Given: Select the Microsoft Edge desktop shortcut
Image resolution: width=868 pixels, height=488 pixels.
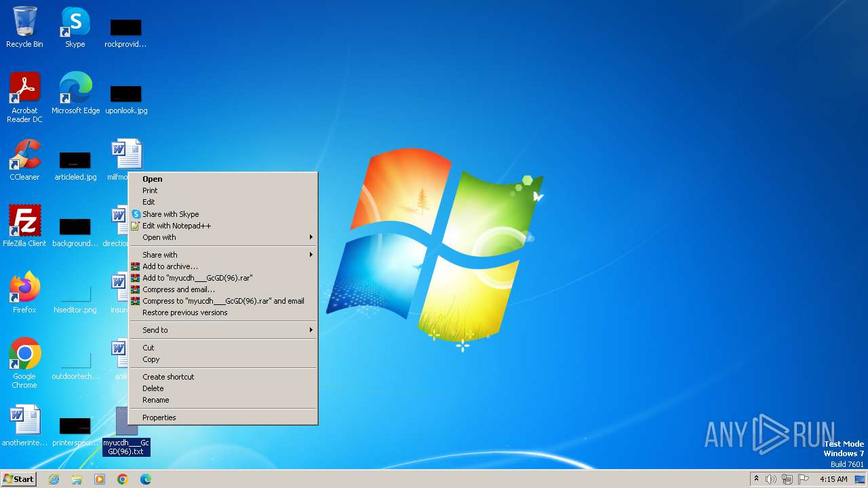Looking at the screenshot, I should tap(75, 93).
